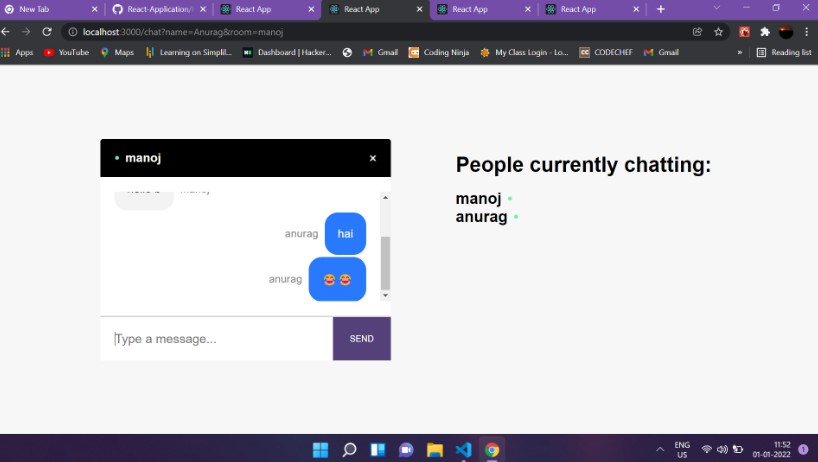Open File Explorer from taskbar
Viewport: 818px width, 462px height.
[x=435, y=449]
